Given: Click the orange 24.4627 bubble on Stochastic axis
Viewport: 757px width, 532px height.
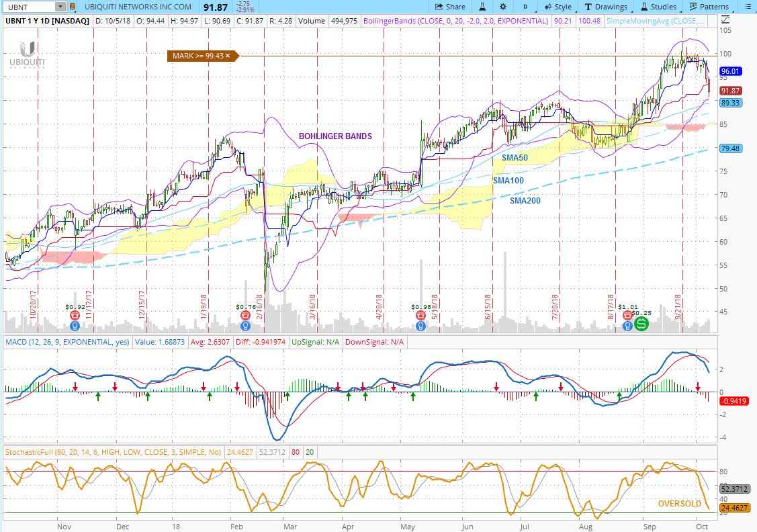Looking at the screenshot, I should pos(733,508).
